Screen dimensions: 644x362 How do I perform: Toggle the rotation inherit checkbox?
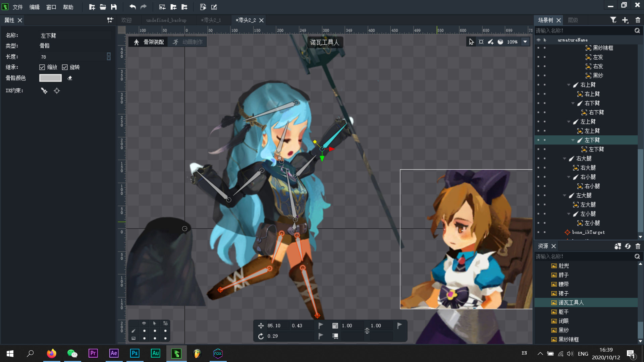[65, 67]
